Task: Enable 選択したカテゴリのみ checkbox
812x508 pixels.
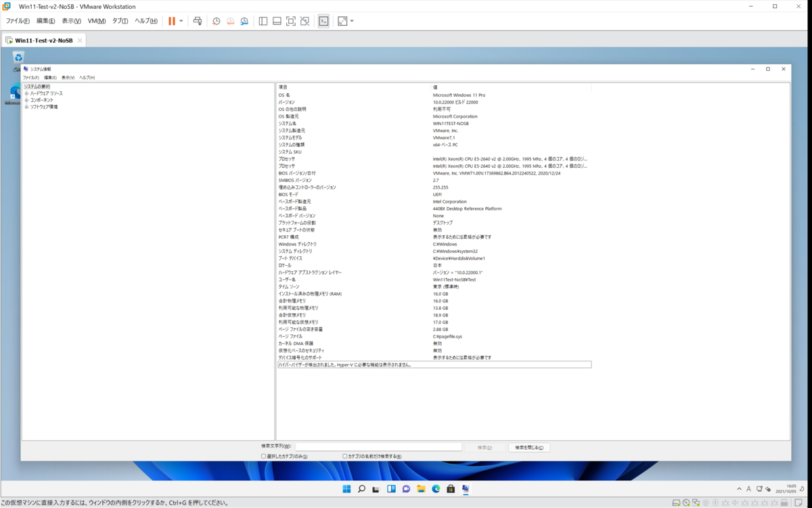Action: point(264,457)
